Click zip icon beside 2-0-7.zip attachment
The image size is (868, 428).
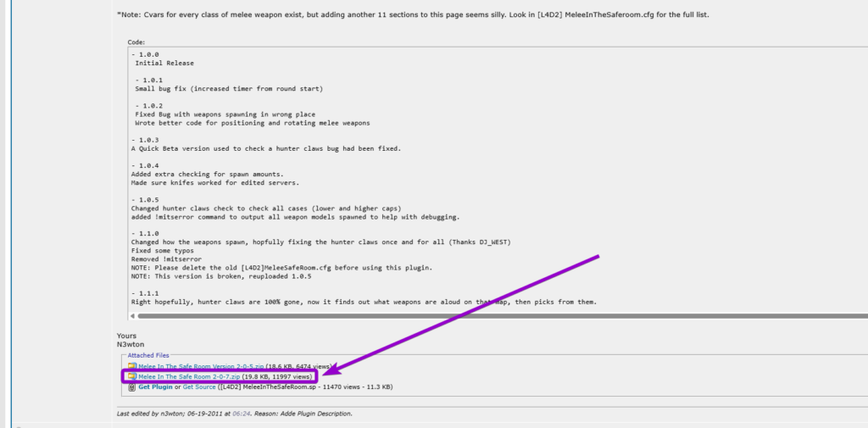point(131,376)
